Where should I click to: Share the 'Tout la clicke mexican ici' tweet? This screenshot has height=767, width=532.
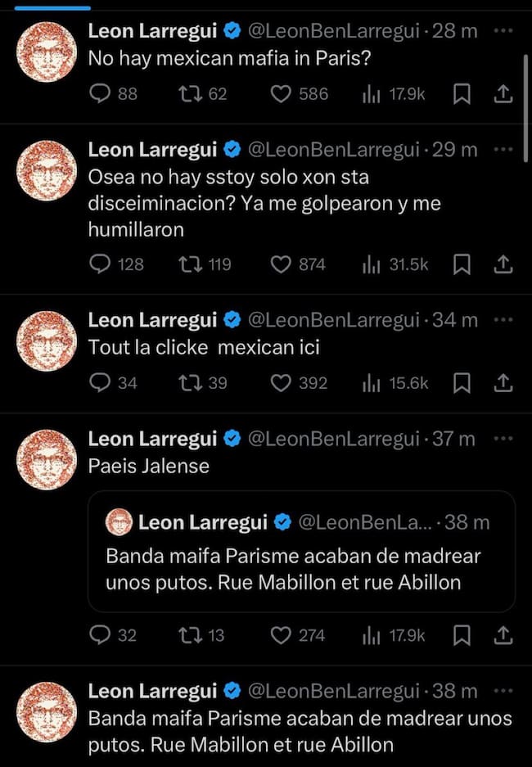[504, 382]
